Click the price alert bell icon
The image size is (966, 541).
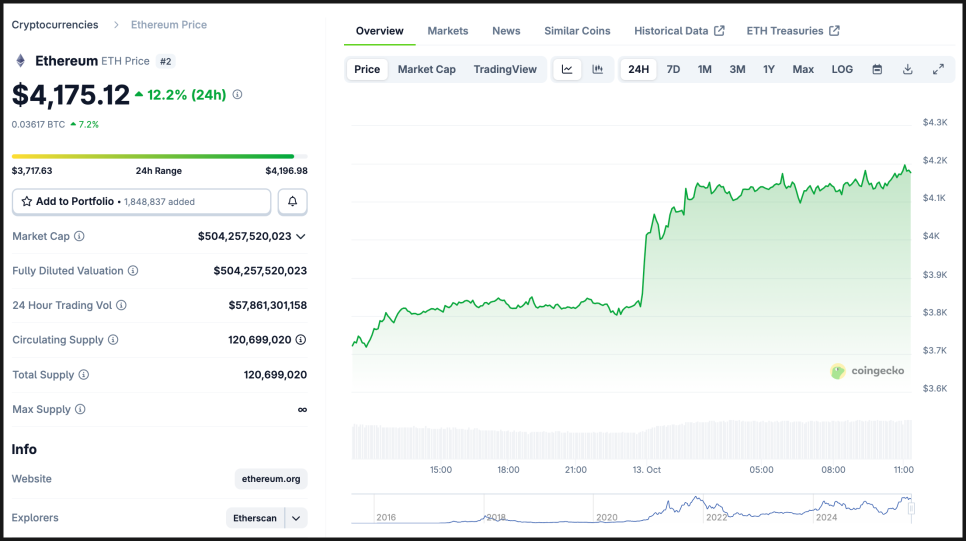[292, 201]
